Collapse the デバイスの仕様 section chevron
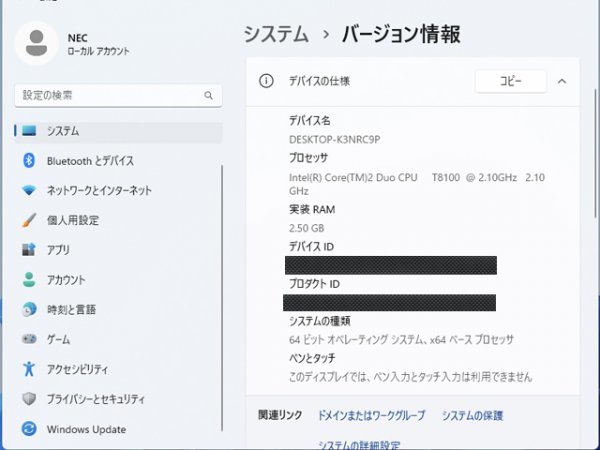The width and height of the screenshot is (600, 450). tap(562, 81)
